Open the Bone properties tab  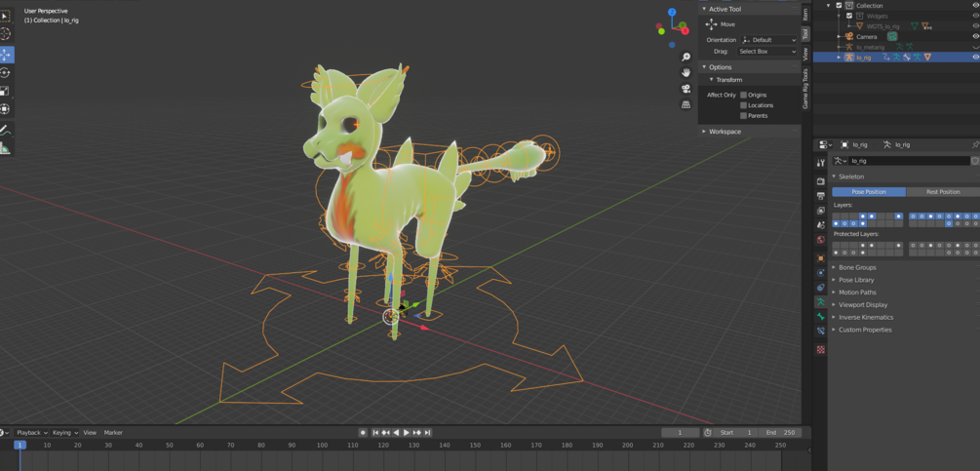click(821, 317)
